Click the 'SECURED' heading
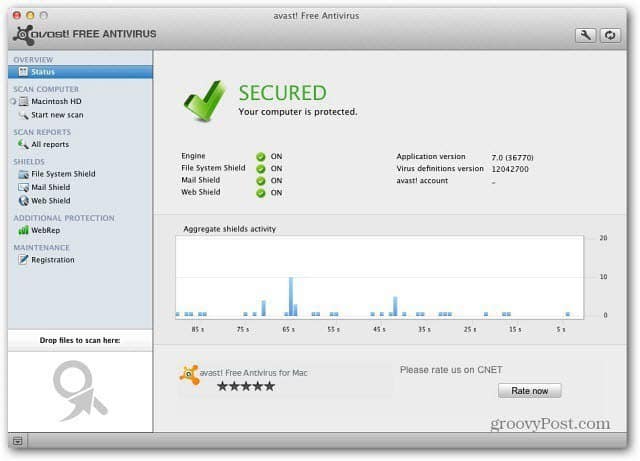 point(282,93)
